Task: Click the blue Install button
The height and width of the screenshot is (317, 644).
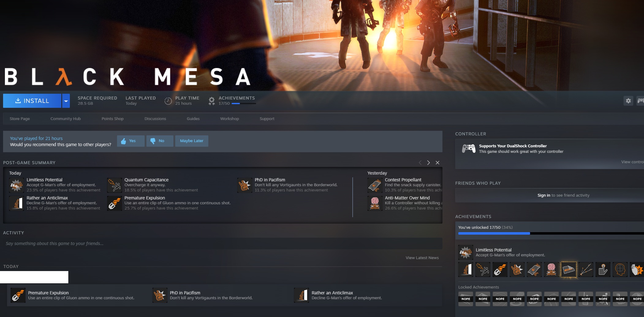Action: click(32, 101)
